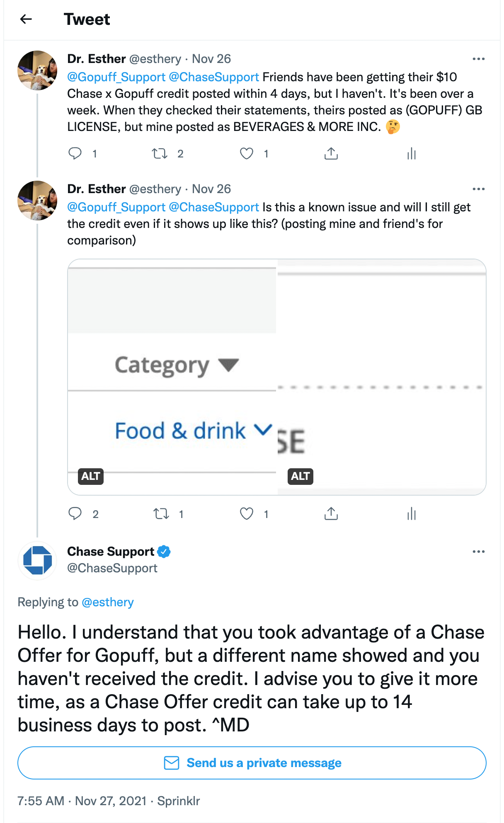This screenshot has height=823, width=504.
Task: Open more options for first tweet
Action: pyautogui.click(x=478, y=59)
